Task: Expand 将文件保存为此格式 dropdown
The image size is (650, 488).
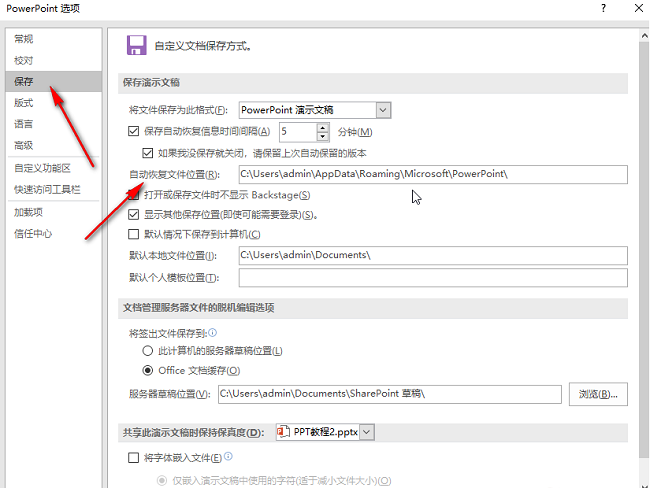Action: 383,110
